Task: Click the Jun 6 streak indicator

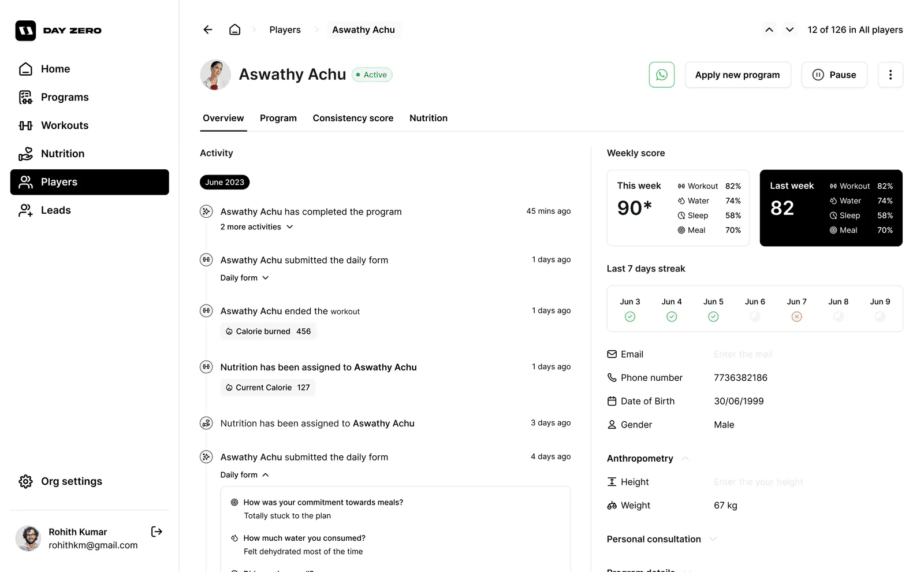Action: click(755, 317)
